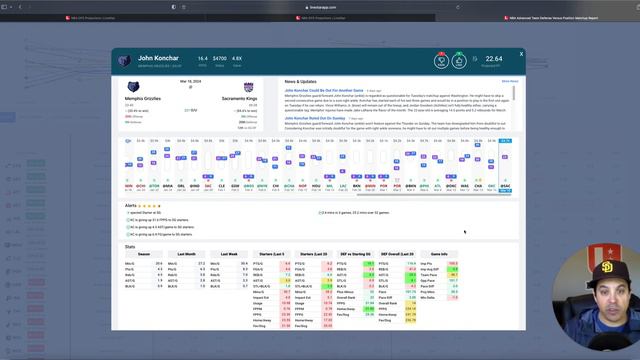Click the Mar 18, 2024 game date

[190, 82]
